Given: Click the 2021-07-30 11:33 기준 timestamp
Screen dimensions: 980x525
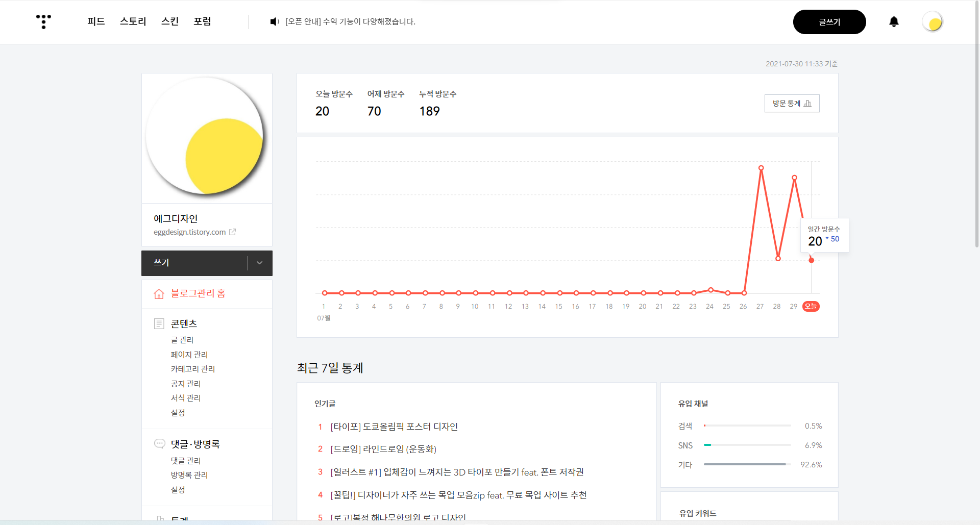Looking at the screenshot, I should pyautogui.click(x=801, y=64).
